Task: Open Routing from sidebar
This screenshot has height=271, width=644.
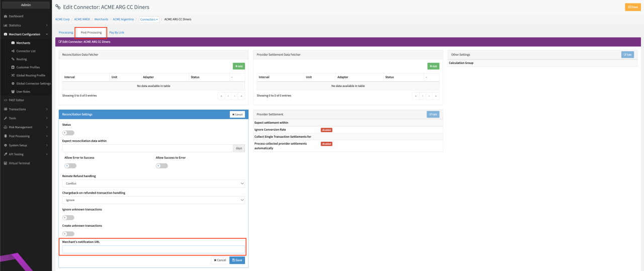Action: tap(22, 59)
